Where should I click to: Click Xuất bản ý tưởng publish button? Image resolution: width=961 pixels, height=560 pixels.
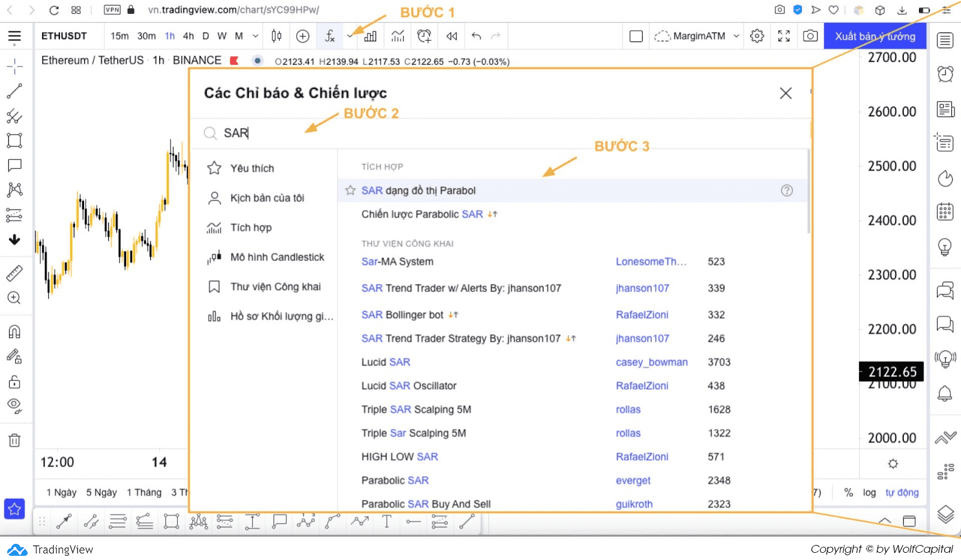click(x=875, y=36)
